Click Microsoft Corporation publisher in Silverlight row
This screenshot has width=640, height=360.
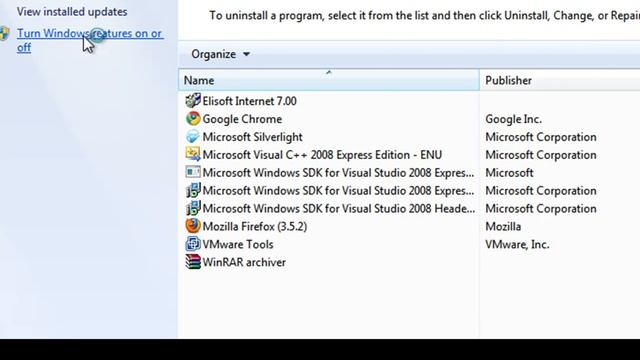(x=541, y=137)
